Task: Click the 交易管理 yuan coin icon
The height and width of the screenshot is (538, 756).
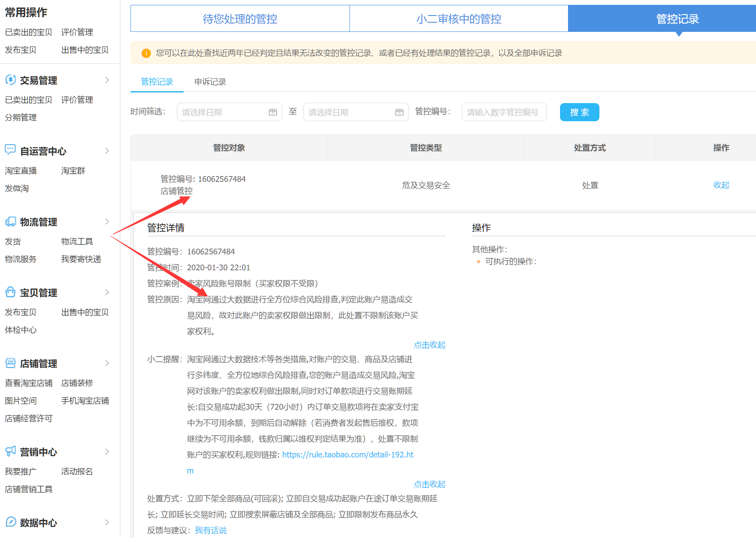Action: [10, 80]
